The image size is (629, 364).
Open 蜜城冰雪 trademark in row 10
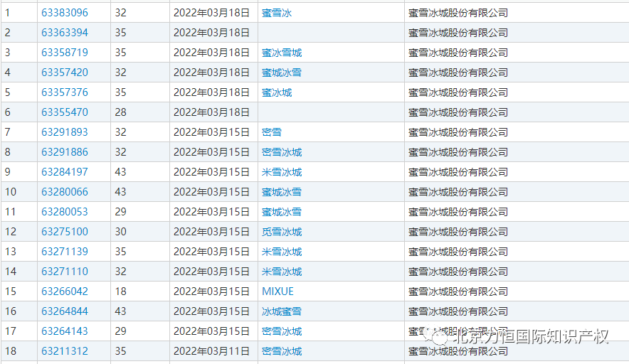click(282, 192)
